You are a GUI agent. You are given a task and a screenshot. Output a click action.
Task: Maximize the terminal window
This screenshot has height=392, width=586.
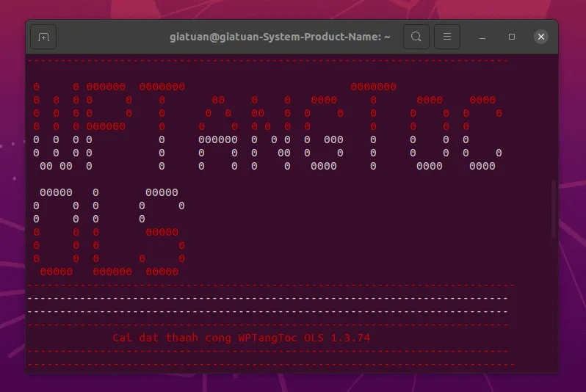pos(512,37)
